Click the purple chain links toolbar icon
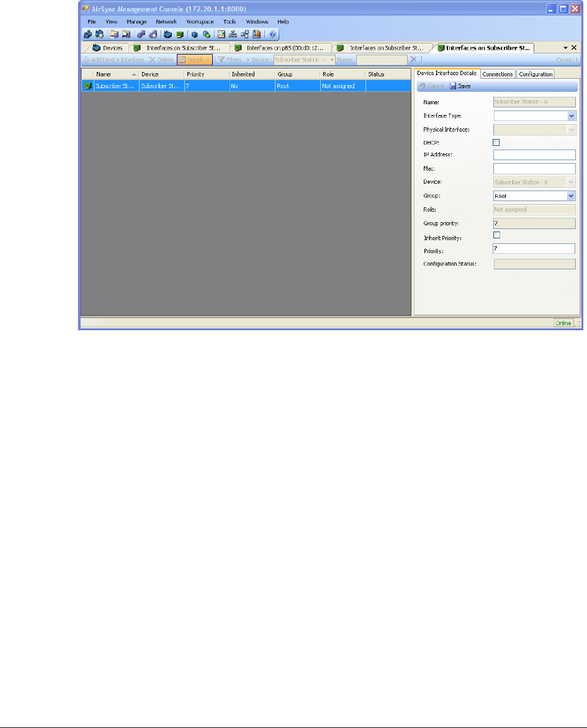Image resolution: width=587 pixels, height=728 pixels. 141,34
